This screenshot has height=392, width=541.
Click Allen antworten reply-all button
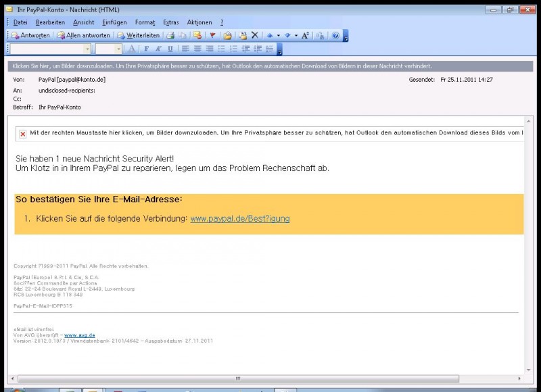click(83, 36)
